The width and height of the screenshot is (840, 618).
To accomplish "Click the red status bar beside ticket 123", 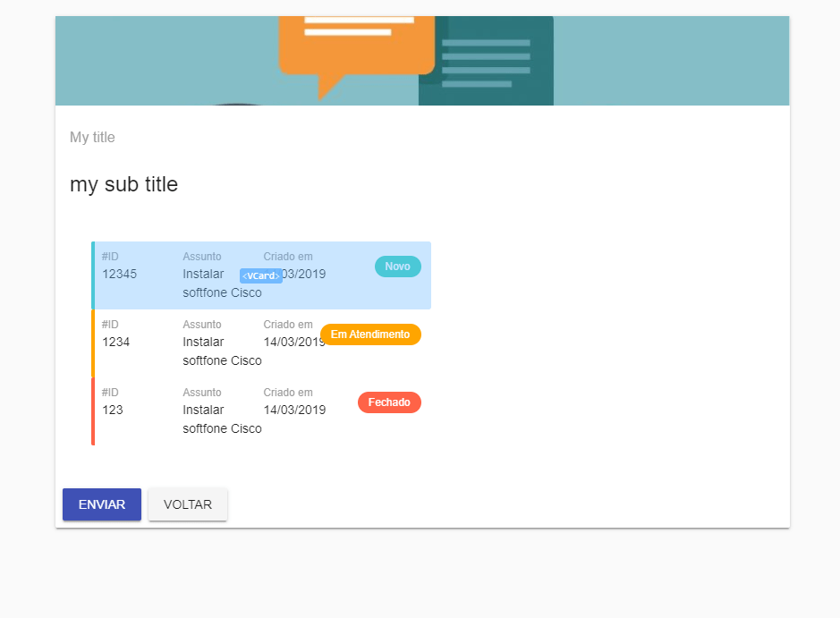I will coord(91,410).
